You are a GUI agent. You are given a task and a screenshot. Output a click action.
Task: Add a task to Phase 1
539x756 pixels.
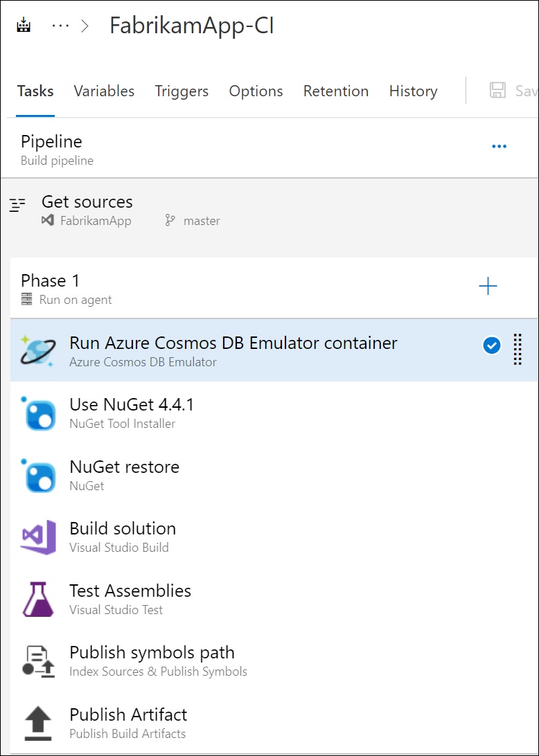pyautogui.click(x=488, y=286)
